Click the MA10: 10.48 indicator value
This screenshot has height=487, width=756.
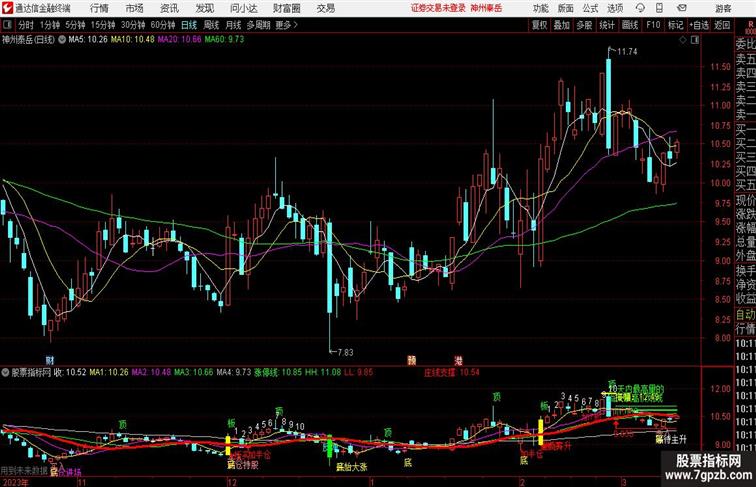(133, 40)
